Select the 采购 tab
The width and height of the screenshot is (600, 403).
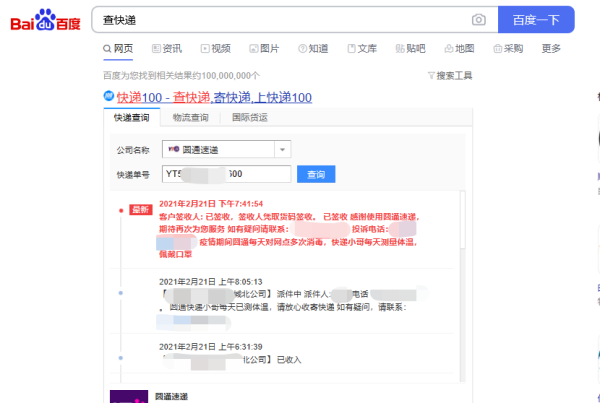point(507,48)
